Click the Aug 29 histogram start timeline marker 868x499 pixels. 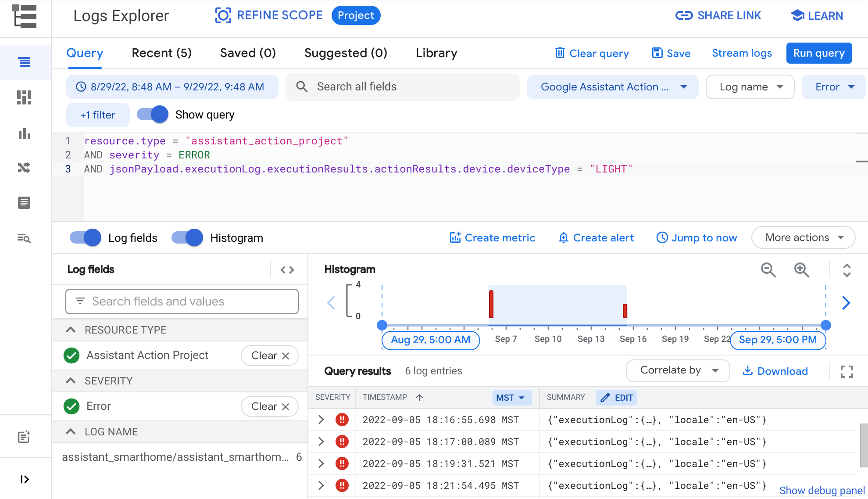tap(382, 325)
